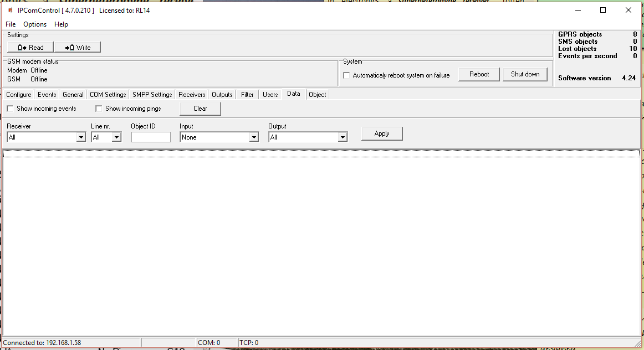Viewport: 644px width, 350px height.
Task: Click the Apply filter button
Action: click(x=382, y=133)
